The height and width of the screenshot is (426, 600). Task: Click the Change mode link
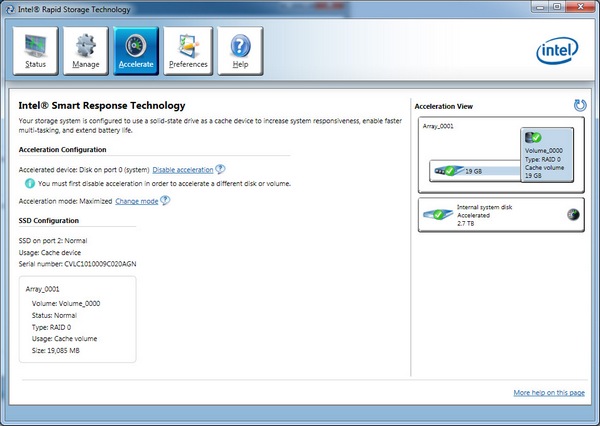point(137,201)
